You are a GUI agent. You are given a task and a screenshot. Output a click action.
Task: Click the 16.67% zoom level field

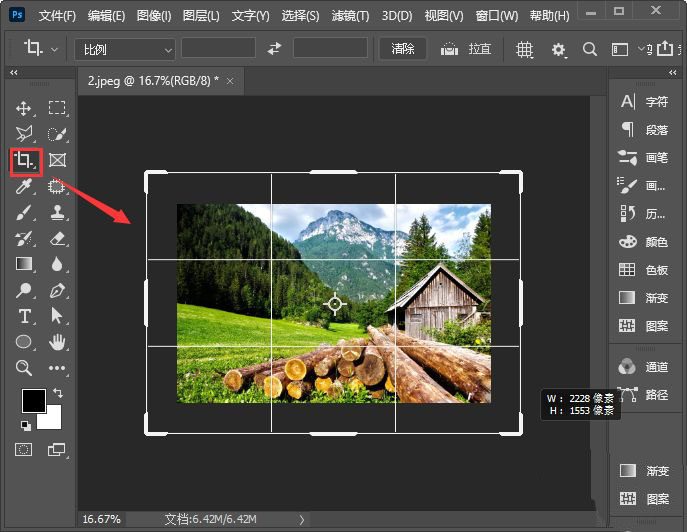(x=101, y=519)
